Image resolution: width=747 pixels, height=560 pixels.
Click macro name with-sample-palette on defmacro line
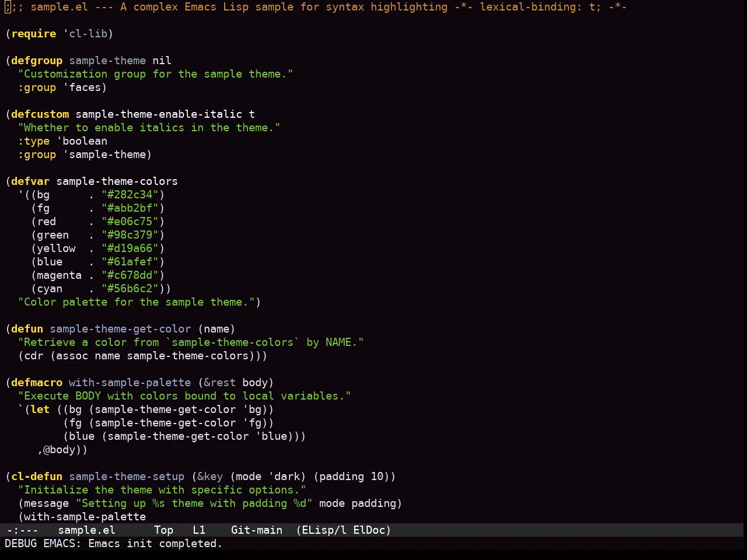point(130,383)
